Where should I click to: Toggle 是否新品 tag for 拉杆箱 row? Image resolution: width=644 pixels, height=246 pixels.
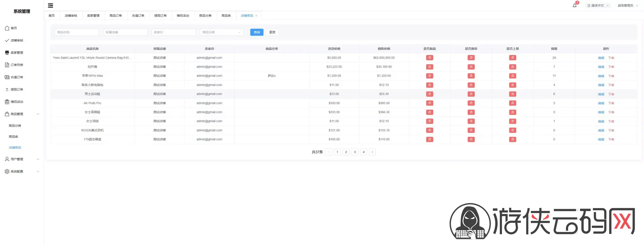[429, 67]
